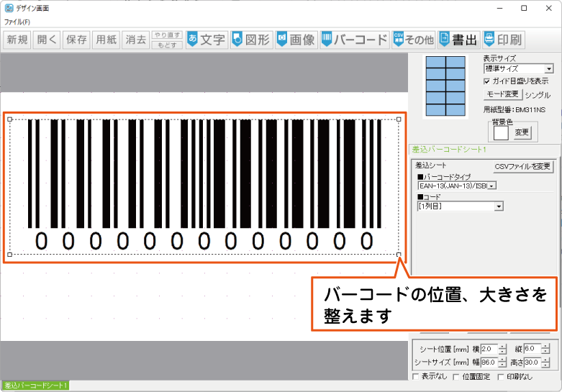This screenshot has width=562, height=392.
Task: Maximize the デザイン画面 window
Action: [x=524, y=8]
